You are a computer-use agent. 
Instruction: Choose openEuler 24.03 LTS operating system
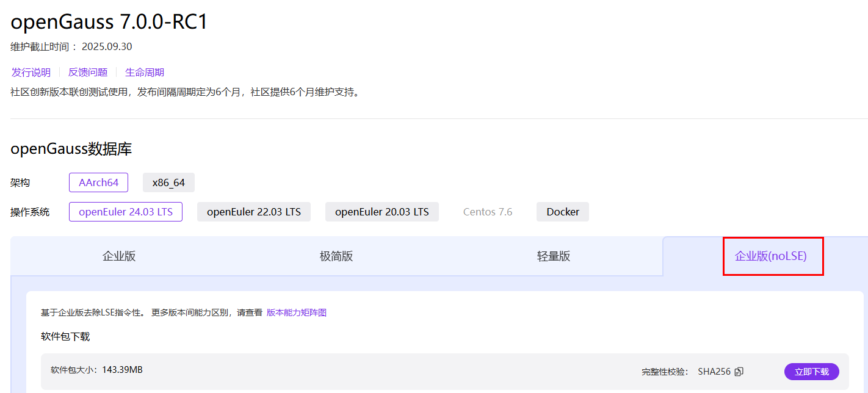coord(126,212)
